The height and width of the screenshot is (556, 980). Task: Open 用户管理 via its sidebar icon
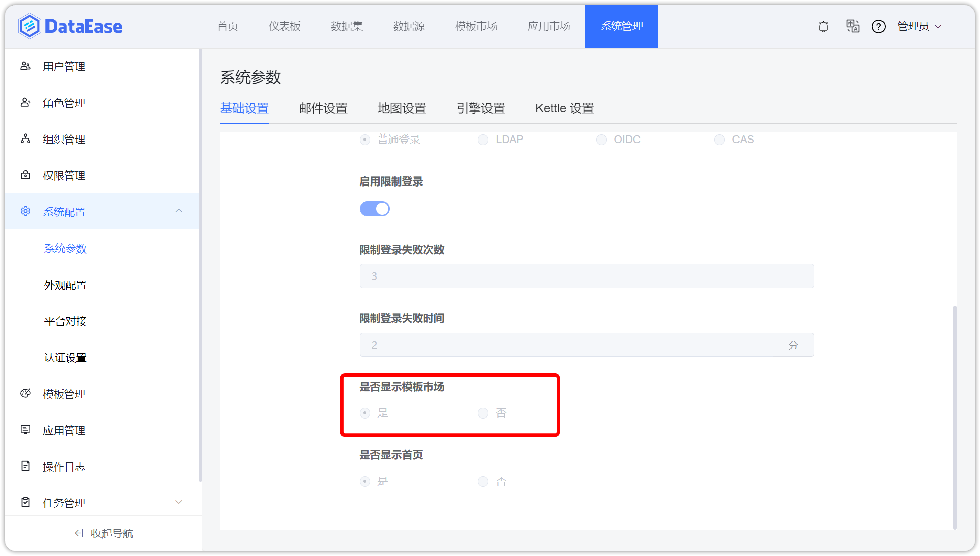(25, 66)
